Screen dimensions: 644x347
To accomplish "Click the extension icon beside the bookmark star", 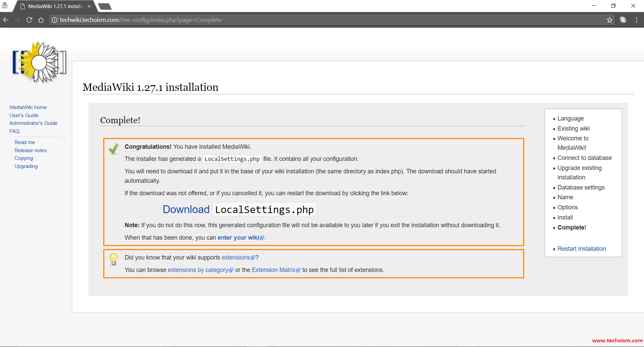I will click(x=623, y=20).
